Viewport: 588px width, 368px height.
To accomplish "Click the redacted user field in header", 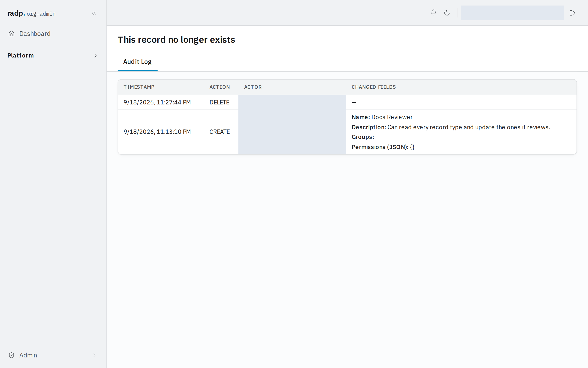I will coord(512,13).
